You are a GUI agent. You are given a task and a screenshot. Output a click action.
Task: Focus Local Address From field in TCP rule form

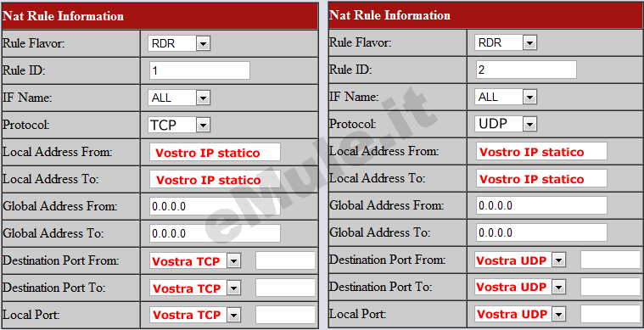[x=215, y=153]
